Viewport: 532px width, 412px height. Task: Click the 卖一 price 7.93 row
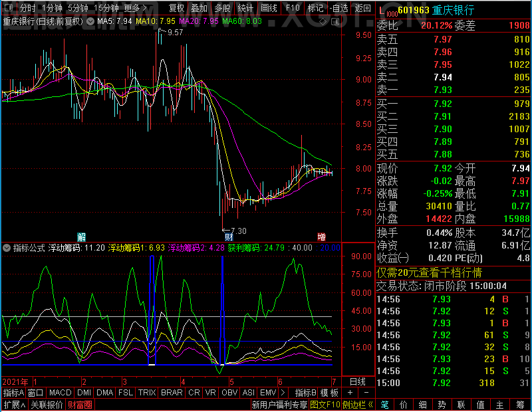click(x=454, y=90)
